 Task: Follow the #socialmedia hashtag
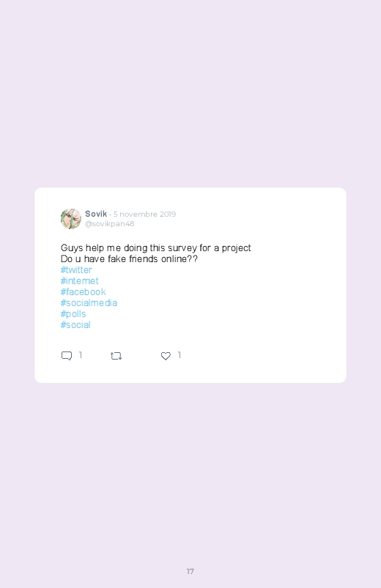[x=89, y=302]
